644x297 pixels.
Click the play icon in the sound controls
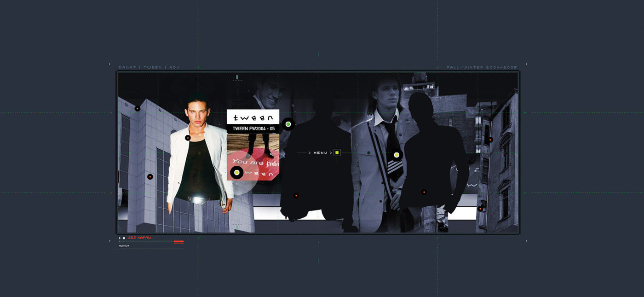click(120, 238)
